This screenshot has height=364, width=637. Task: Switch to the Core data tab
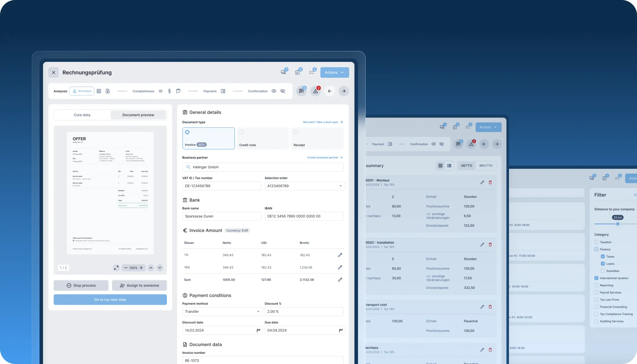(82, 115)
